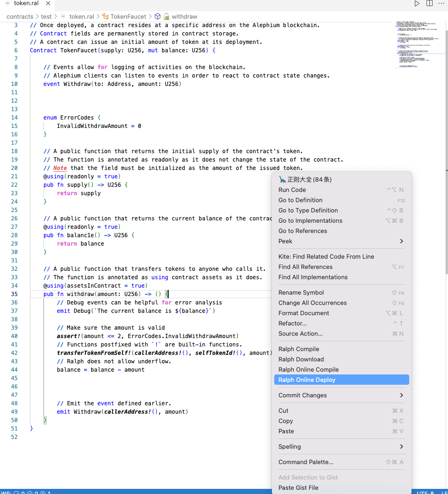Open the TokenFaucet class breadcrumb

point(128,16)
